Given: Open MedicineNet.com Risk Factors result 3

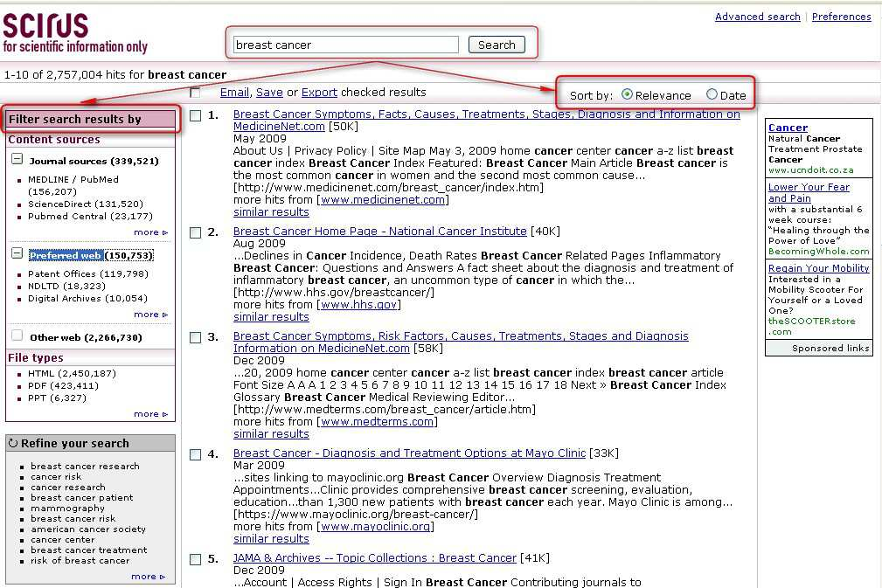Looking at the screenshot, I should (461, 342).
